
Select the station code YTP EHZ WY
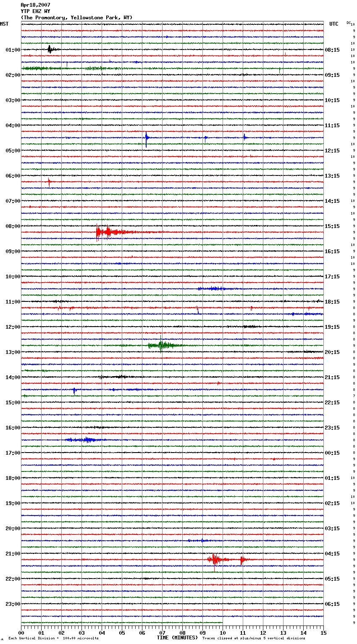35,11
